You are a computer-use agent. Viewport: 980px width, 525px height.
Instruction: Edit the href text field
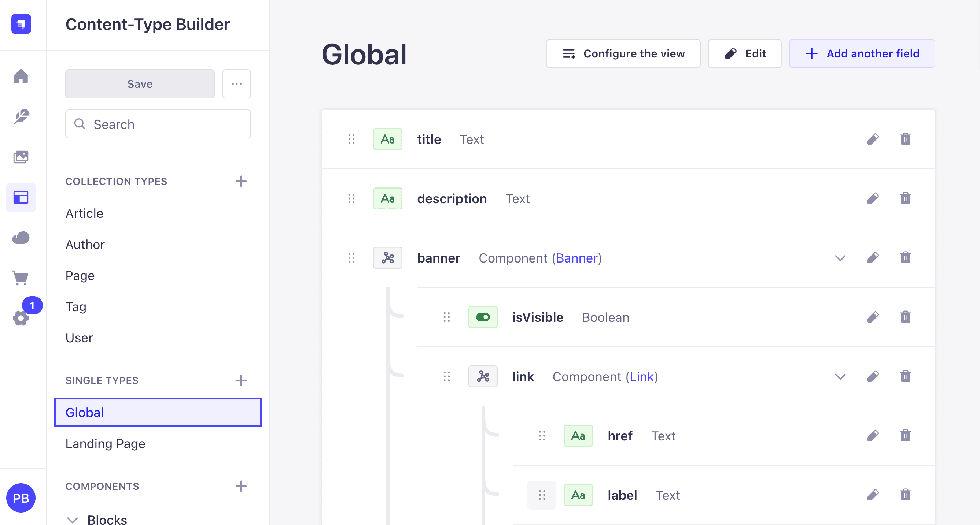(x=873, y=436)
